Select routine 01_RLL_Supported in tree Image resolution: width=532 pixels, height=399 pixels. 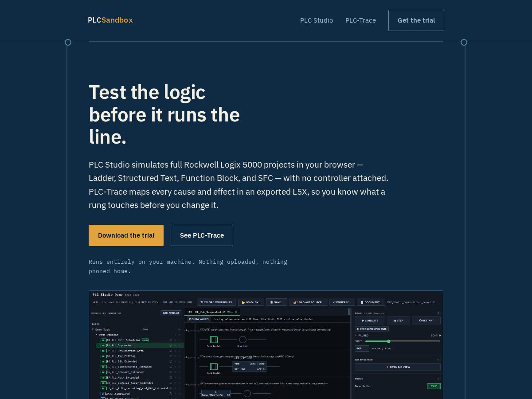coord(119,345)
